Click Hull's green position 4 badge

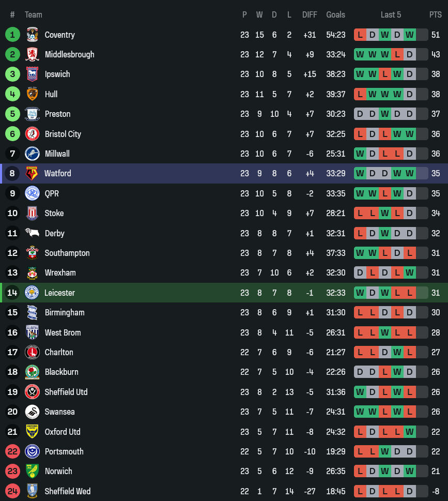pyautogui.click(x=12, y=94)
